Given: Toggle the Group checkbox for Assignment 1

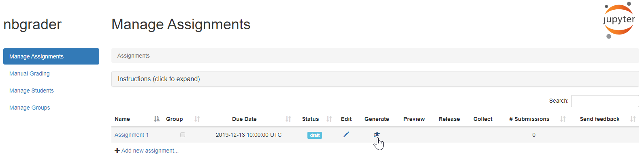Looking at the screenshot, I should click(x=183, y=135).
